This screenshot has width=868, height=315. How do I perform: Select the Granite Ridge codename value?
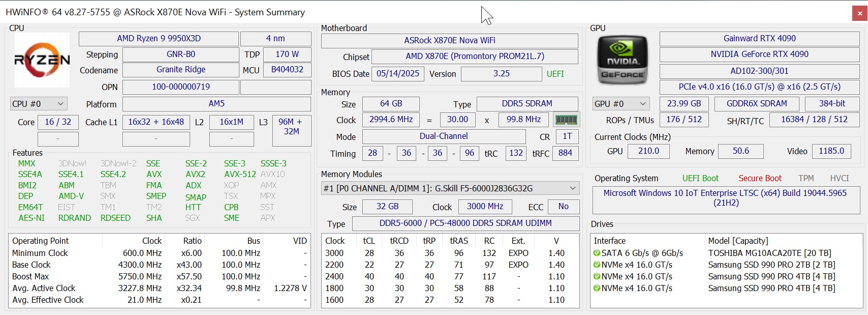coord(180,70)
